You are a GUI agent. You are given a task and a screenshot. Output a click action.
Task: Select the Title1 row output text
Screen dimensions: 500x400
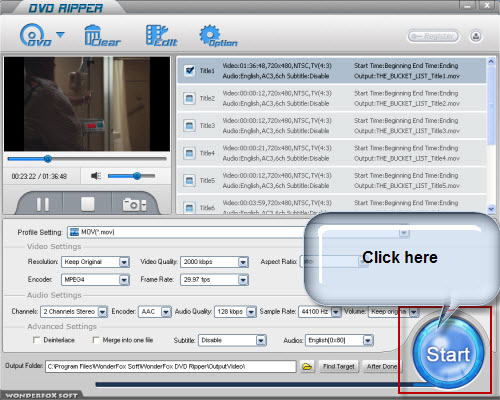[x=407, y=76]
